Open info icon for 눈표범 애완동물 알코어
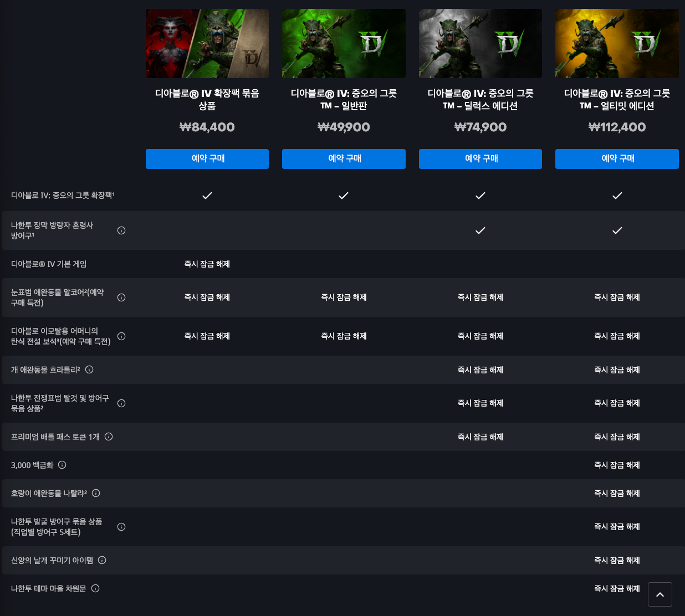The height and width of the screenshot is (616, 685). tap(121, 297)
